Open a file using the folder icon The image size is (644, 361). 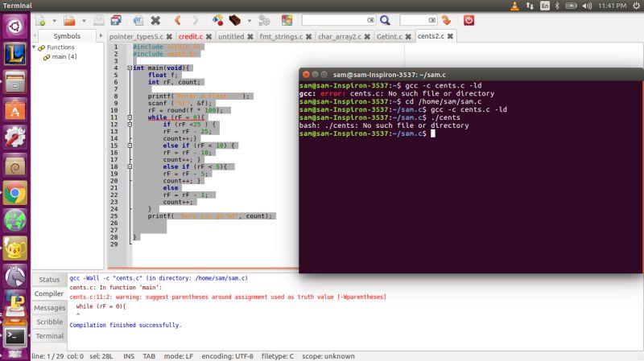click(69, 20)
